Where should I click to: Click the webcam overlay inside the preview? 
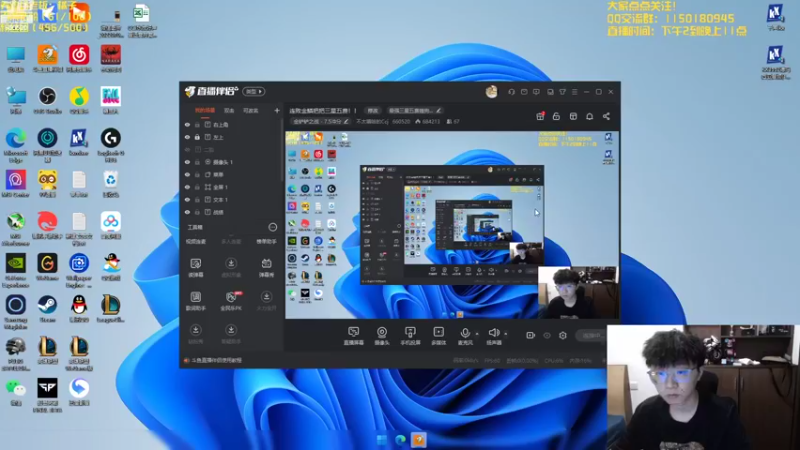(x=577, y=292)
